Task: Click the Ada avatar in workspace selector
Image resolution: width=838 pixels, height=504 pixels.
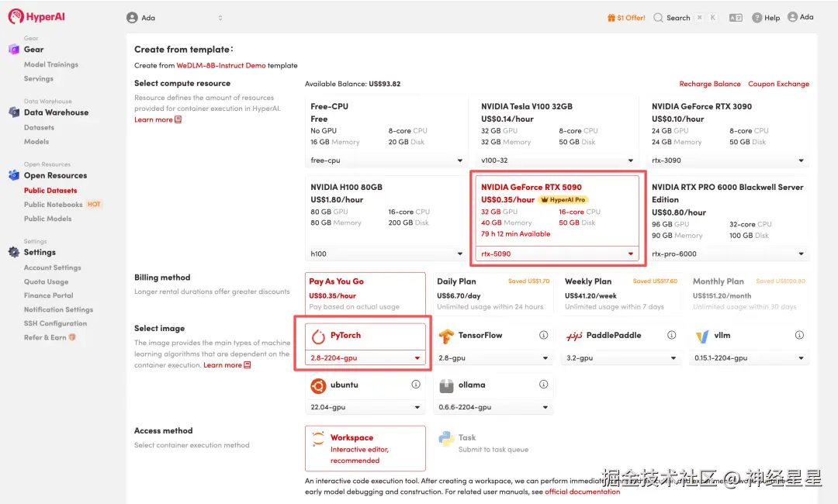Action: click(132, 18)
